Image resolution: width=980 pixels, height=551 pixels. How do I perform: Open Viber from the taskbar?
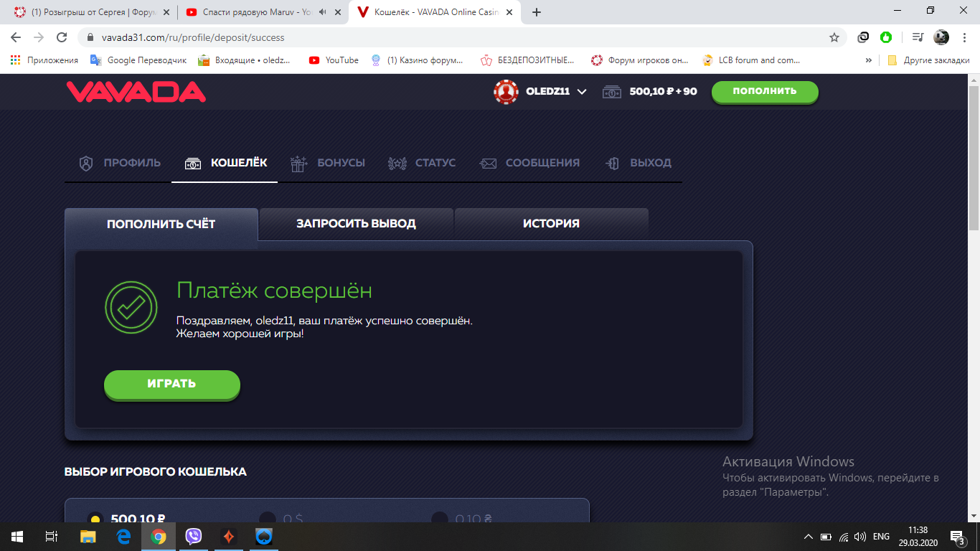point(194,537)
